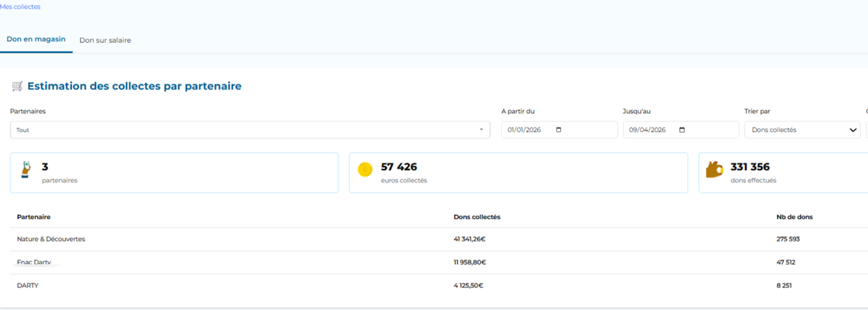
Task: Open the Mes collectes breadcrumb link
Action: tap(20, 7)
